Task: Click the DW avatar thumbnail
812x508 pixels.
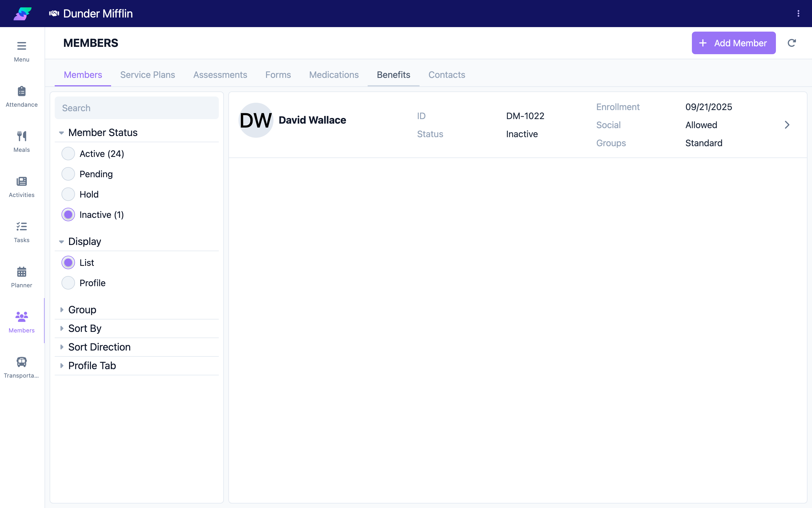Action: 256,120
